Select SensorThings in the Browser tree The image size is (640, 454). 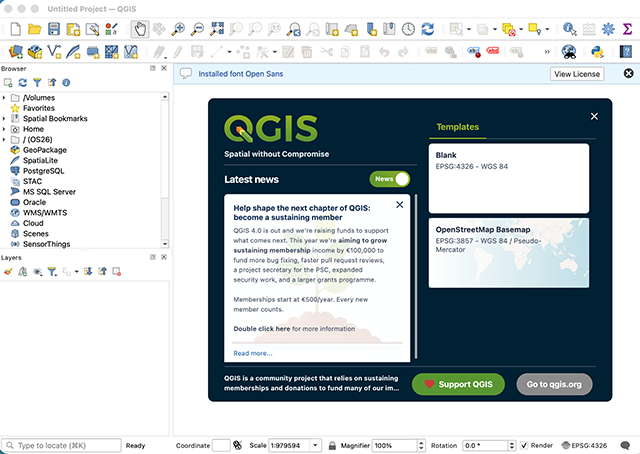47,244
